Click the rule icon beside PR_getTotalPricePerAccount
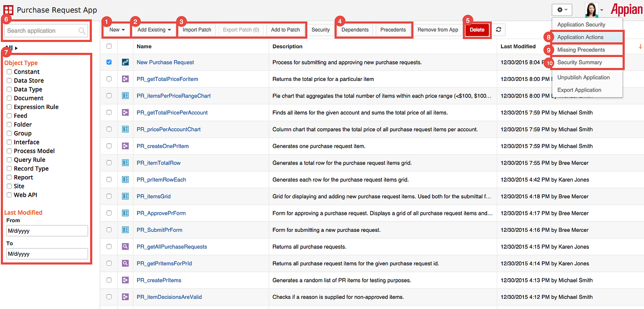Image resolution: width=644 pixels, height=309 pixels. coord(125,112)
